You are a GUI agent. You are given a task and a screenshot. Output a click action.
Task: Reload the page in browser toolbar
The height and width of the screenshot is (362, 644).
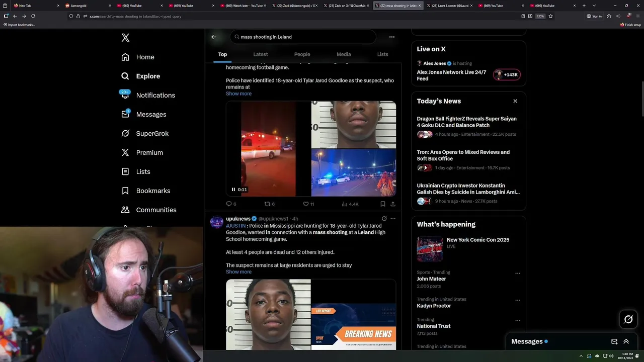[33, 16]
